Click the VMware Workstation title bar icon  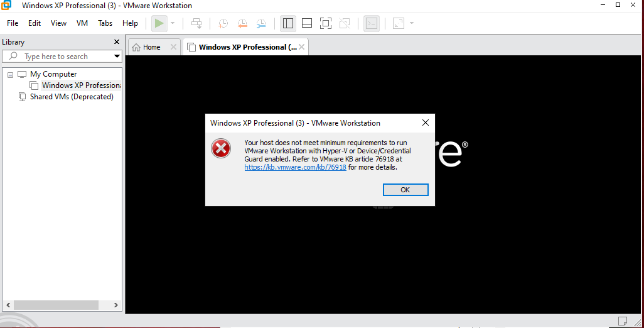(x=6, y=6)
